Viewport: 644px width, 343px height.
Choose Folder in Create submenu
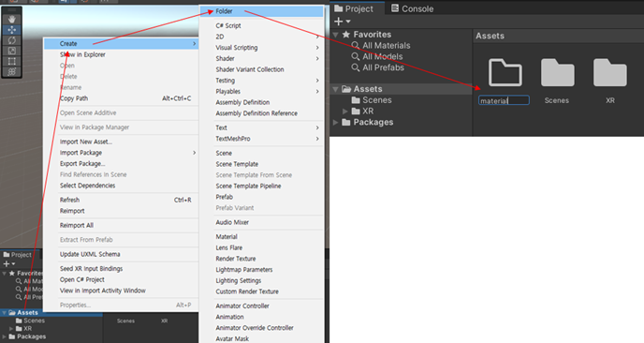click(x=262, y=11)
